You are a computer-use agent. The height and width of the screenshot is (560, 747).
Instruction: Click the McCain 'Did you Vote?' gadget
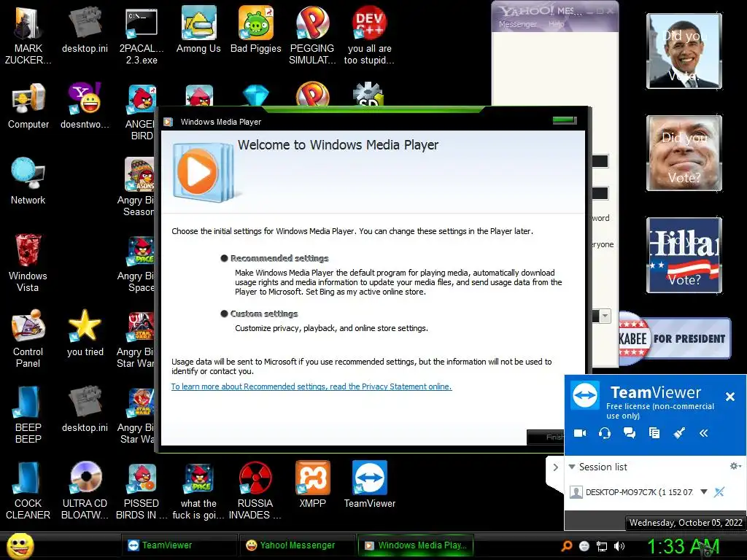coord(684,153)
